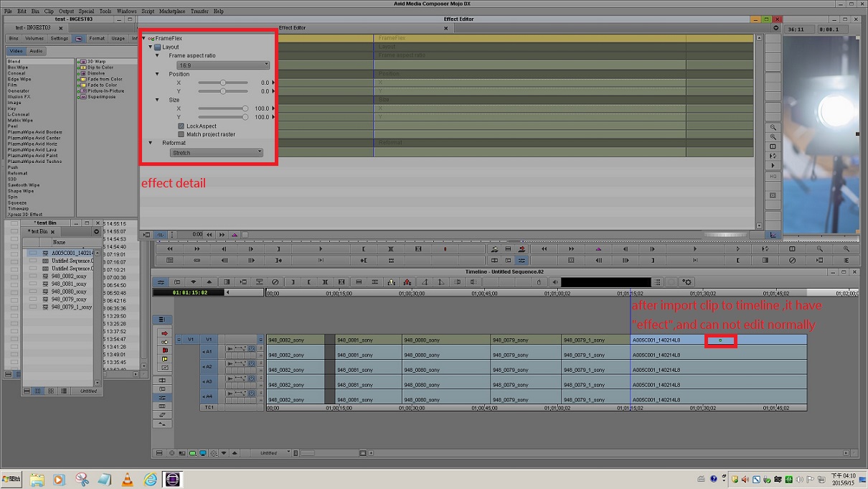Show the Audio effects category
This screenshot has width=868, height=489.
coord(36,51)
